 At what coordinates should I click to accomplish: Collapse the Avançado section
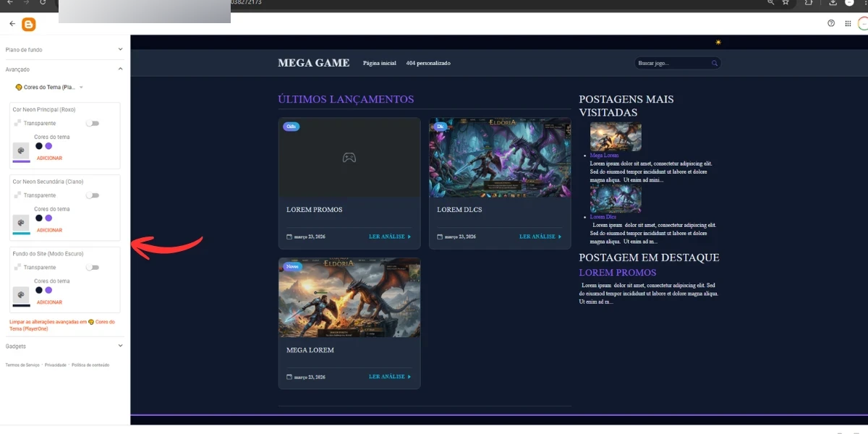(64, 69)
